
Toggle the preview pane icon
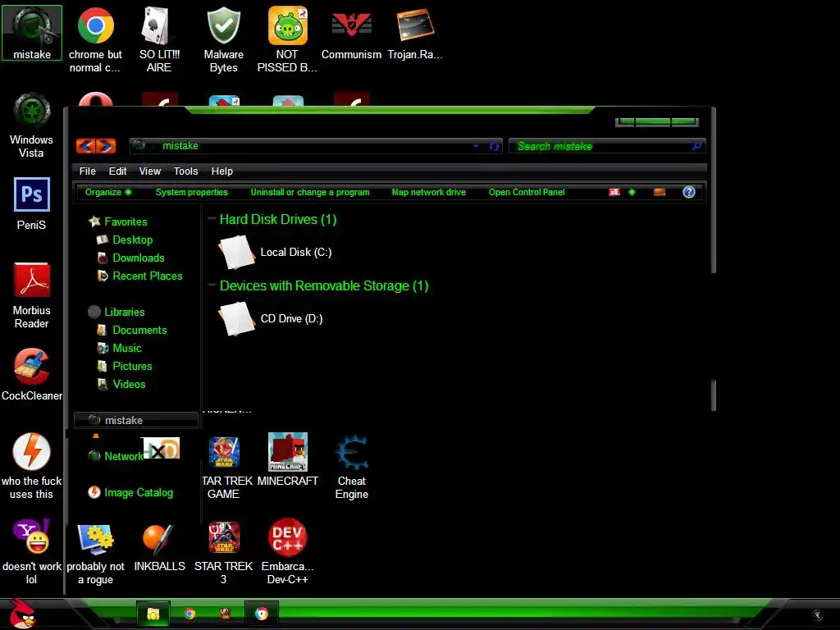660,192
